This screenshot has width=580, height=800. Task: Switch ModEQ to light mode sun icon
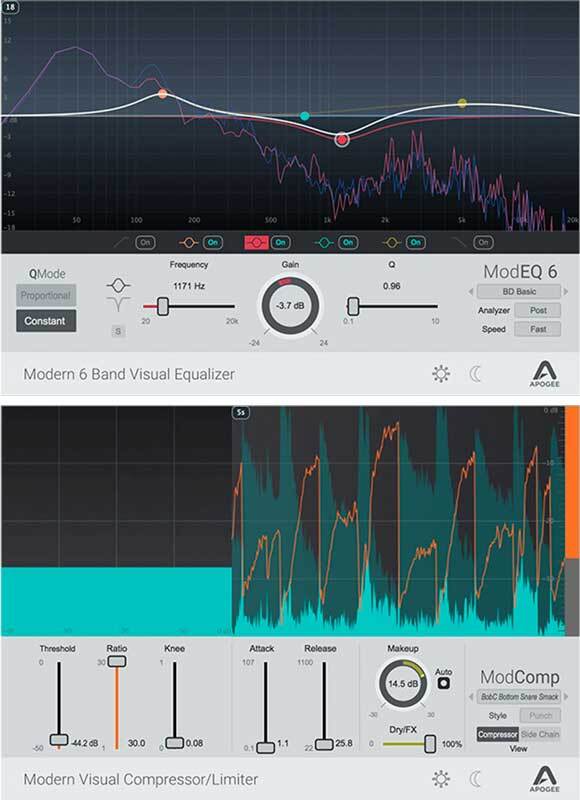coord(441,373)
